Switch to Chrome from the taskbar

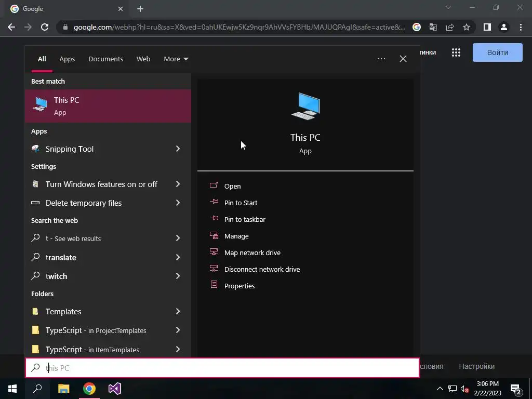pos(89,389)
